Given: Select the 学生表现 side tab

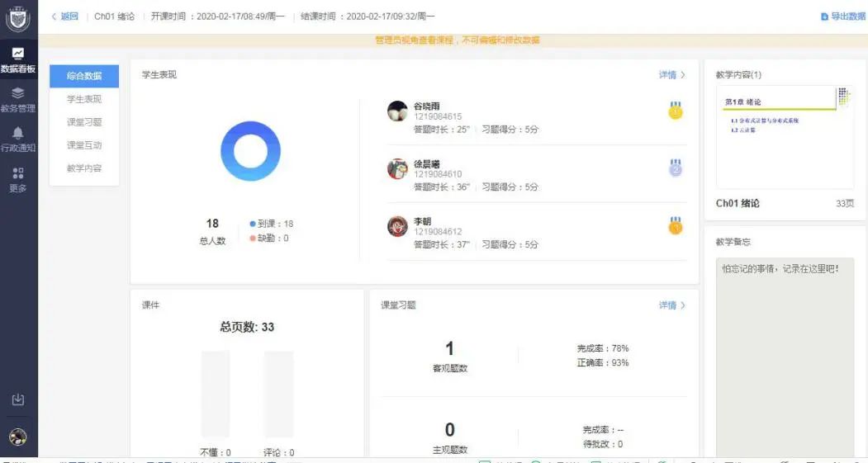Looking at the screenshot, I should [84, 99].
